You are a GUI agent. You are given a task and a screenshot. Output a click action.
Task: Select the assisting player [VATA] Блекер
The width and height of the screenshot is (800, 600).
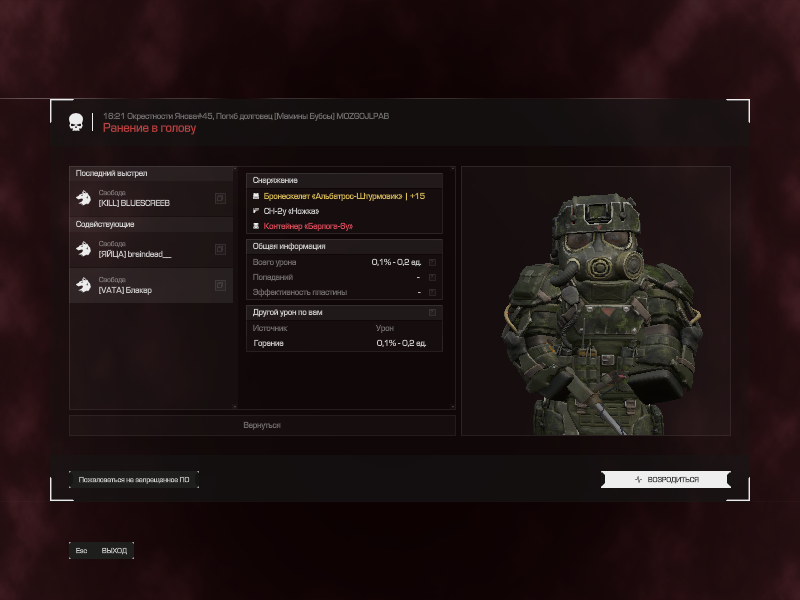tap(151, 285)
